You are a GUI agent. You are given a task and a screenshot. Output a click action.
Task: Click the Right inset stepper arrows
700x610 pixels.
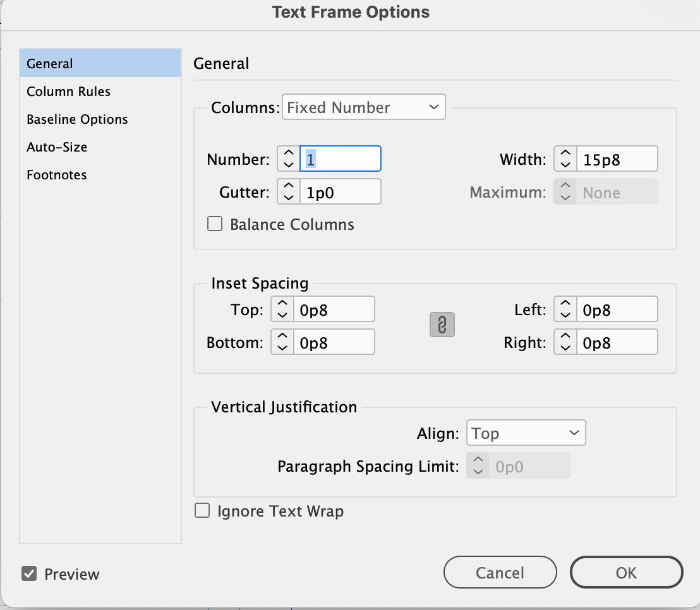click(565, 342)
